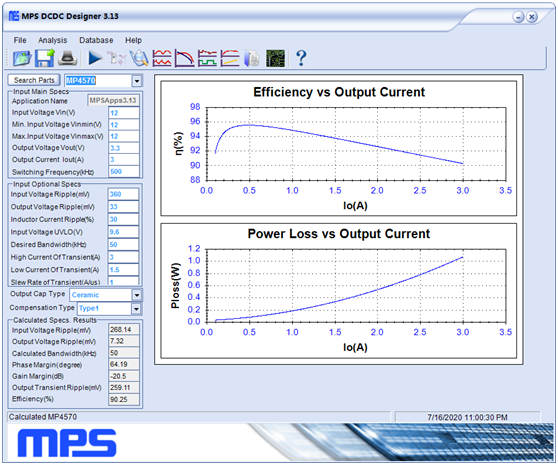Open the green PCB layout icon
Viewport: 558px width, 465px height.
[275, 58]
